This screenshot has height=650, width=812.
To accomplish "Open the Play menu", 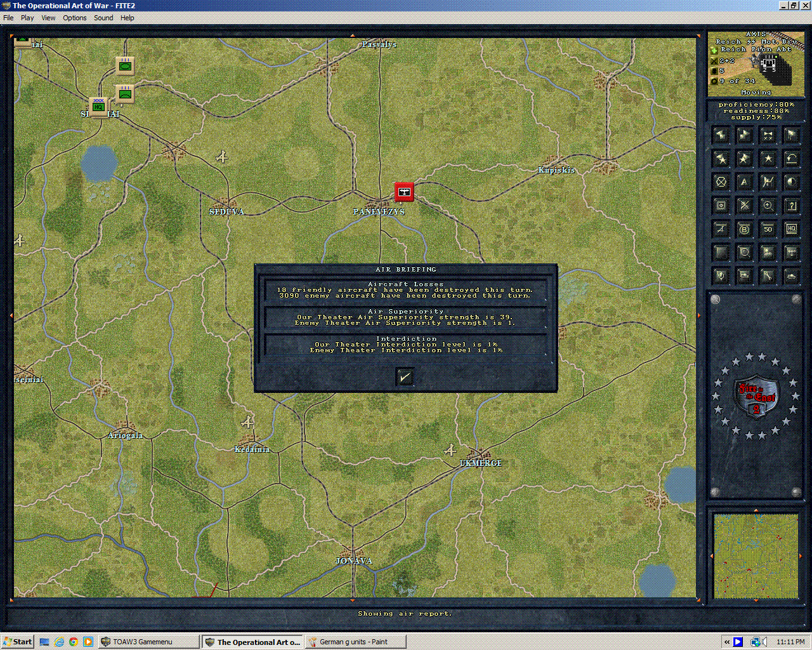I will coord(27,18).
